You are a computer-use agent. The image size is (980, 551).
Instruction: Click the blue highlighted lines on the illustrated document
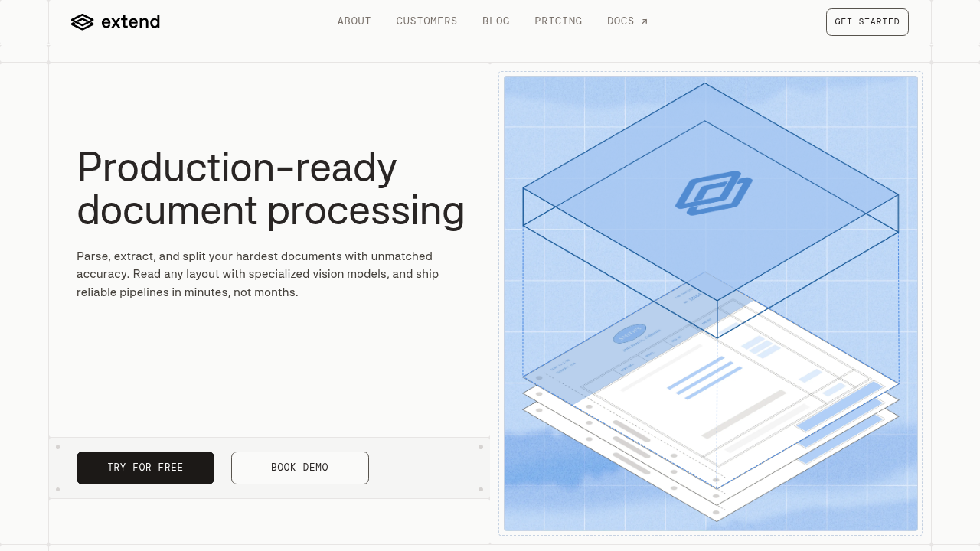tap(704, 380)
